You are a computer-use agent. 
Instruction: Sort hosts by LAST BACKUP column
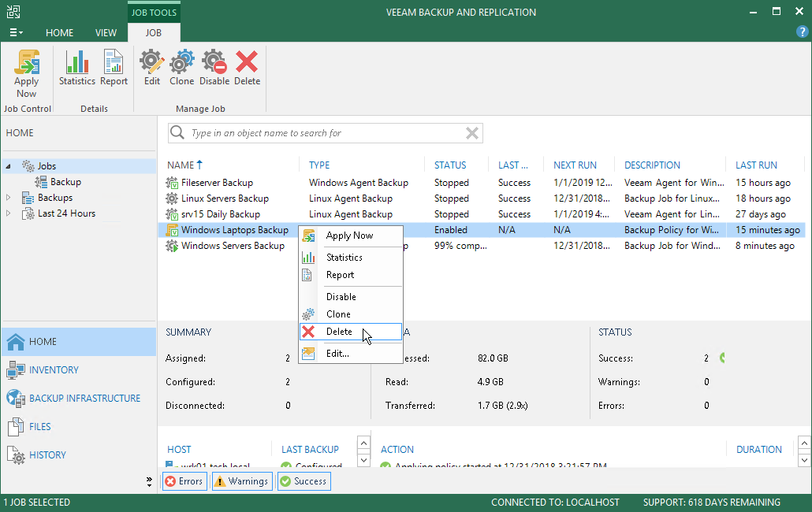tap(310, 450)
